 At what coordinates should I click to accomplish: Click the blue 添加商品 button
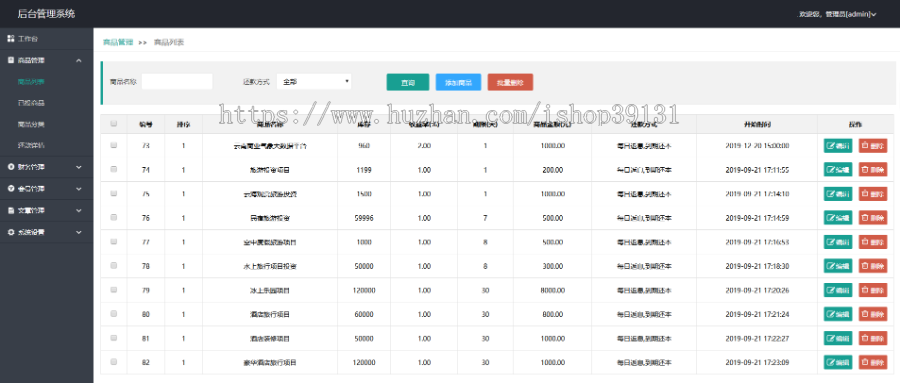click(x=458, y=82)
